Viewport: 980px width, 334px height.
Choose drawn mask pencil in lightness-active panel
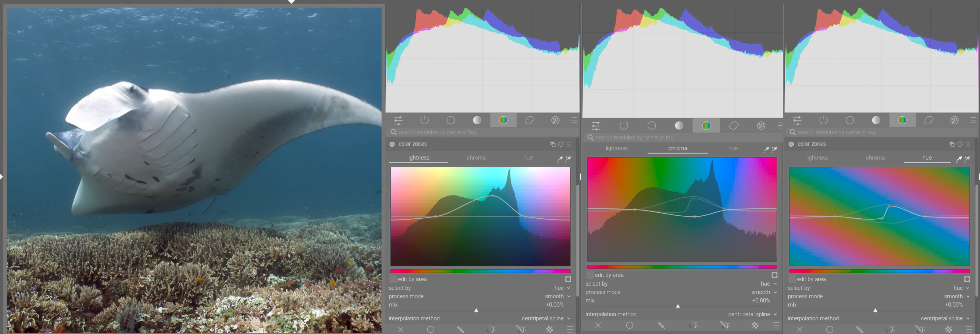pyautogui.click(x=460, y=329)
